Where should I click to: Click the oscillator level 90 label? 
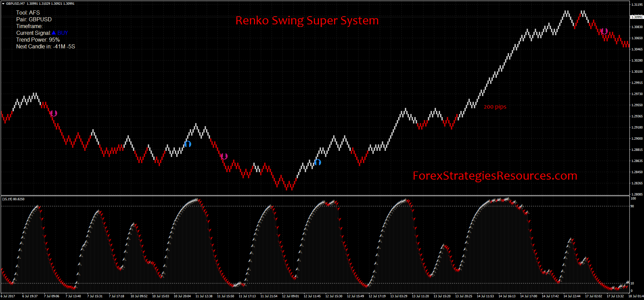[x=632, y=206]
